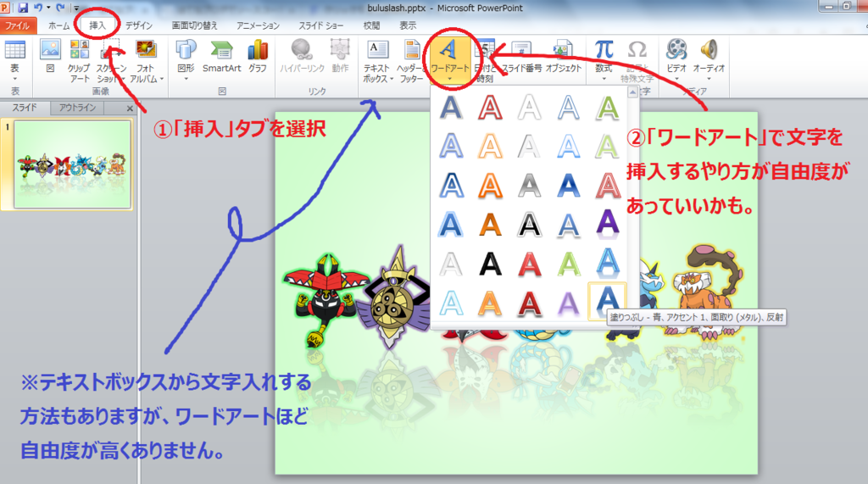Insert a スライド番号 slide number
868x484 pixels.
[x=521, y=57]
